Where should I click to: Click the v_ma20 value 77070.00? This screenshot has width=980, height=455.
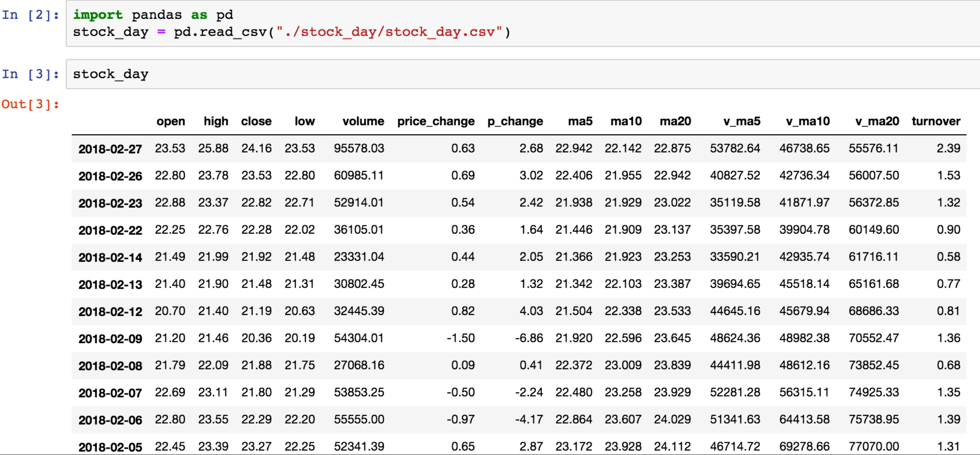(874, 446)
